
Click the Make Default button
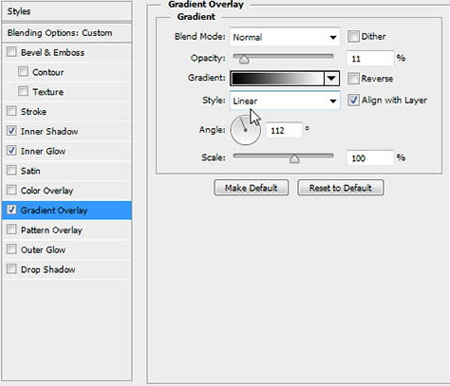coord(251,188)
